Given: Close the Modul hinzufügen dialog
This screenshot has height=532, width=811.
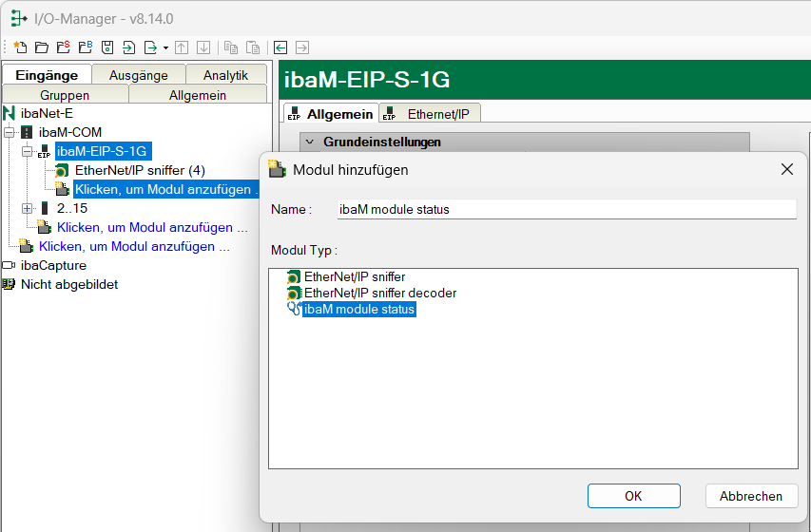Looking at the screenshot, I should 787,169.
